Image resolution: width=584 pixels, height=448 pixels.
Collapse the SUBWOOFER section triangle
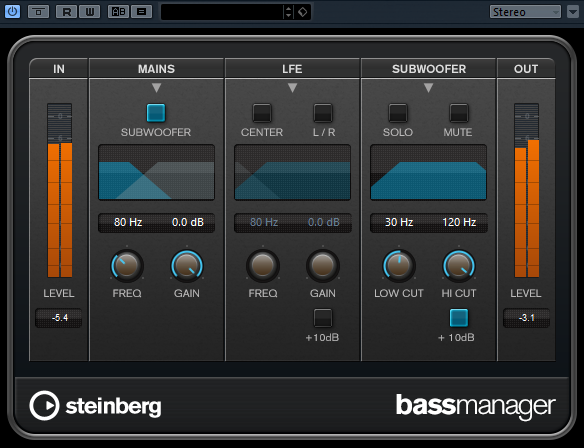(428, 88)
